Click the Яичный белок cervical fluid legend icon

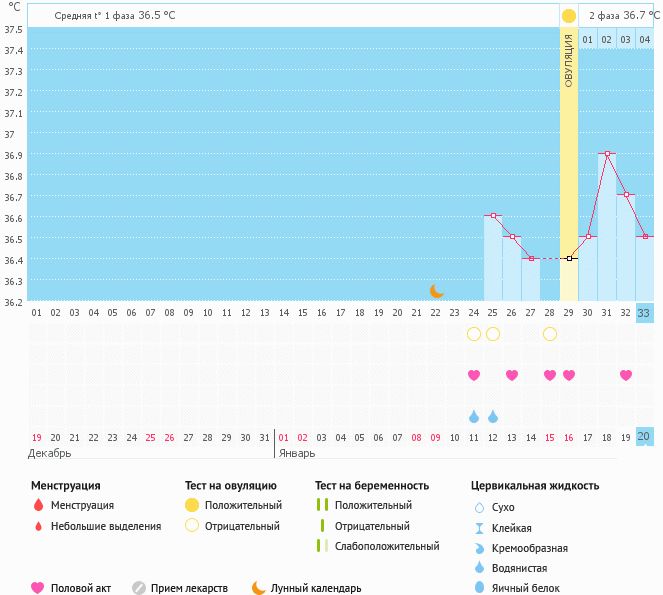click(x=480, y=588)
